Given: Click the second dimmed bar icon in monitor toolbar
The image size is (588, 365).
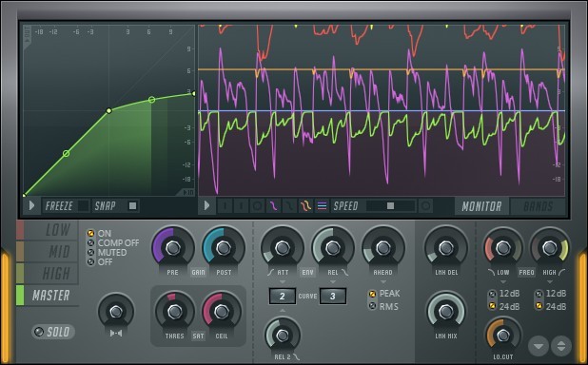Looking at the screenshot, I should click(241, 205).
